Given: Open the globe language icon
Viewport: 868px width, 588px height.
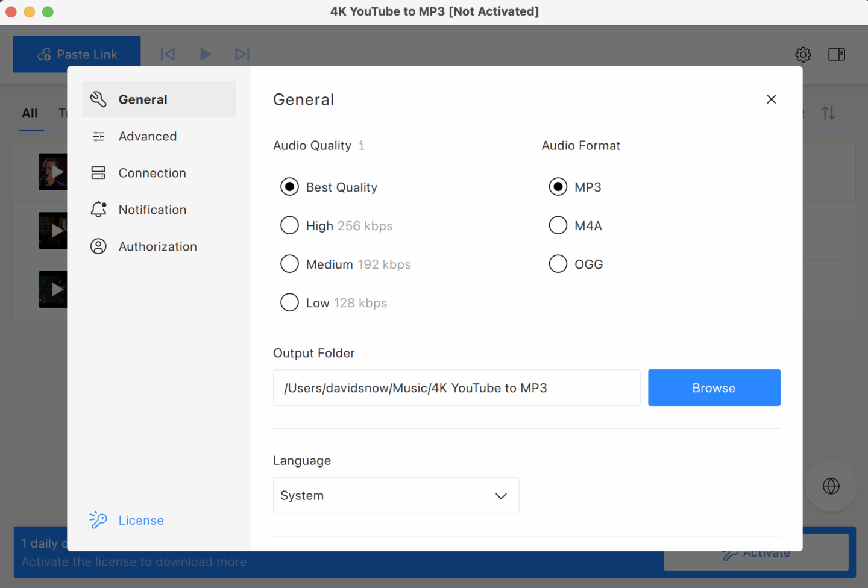Looking at the screenshot, I should (x=831, y=486).
